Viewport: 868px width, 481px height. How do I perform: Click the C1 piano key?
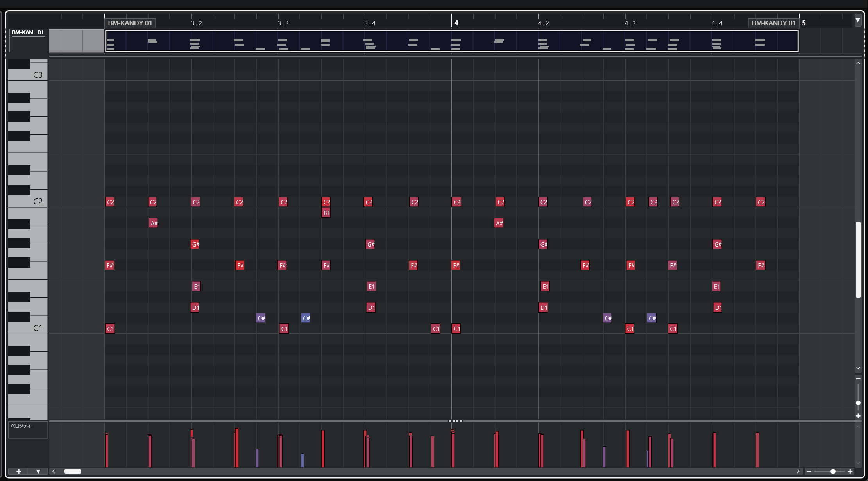(38, 328)
